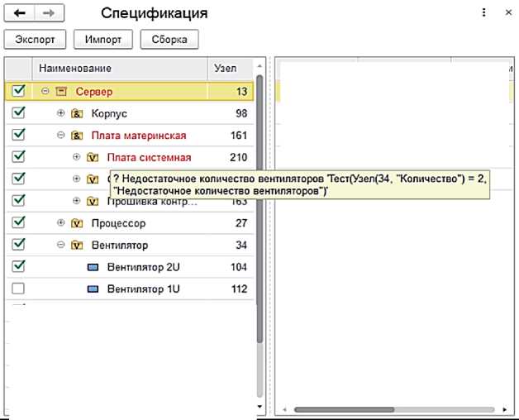Click the Вентилятор 1U item icon

tap(93, 289)
